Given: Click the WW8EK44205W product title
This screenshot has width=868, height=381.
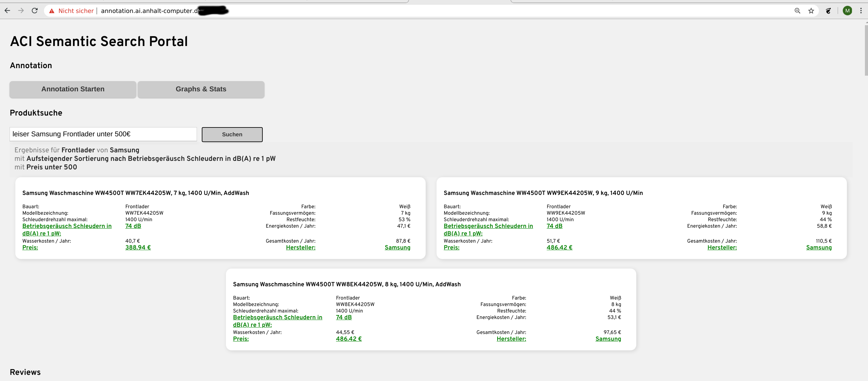Looking at the screenshot, I should 347,284.
